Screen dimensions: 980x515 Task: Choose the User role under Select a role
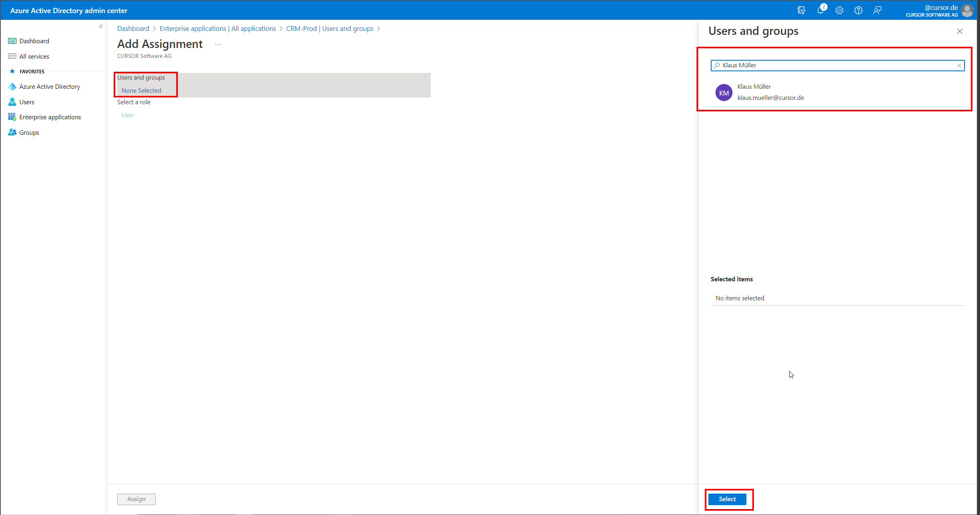pos(127,115)
